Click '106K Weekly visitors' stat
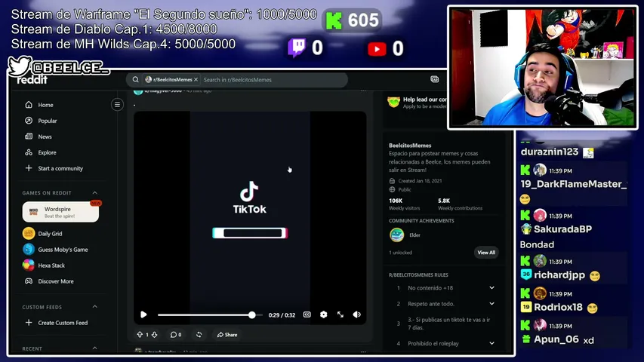Viewport: 644px width, 362px height. (404, 204)
